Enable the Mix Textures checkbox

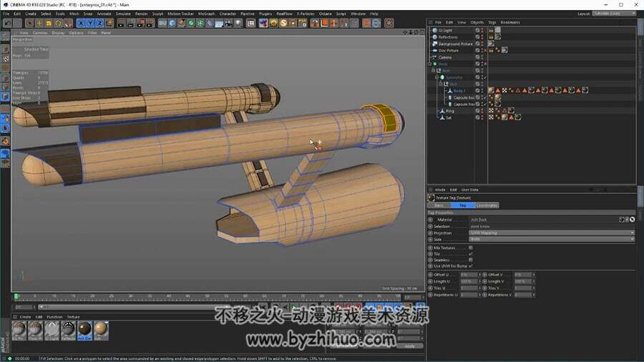coord(471,248)
